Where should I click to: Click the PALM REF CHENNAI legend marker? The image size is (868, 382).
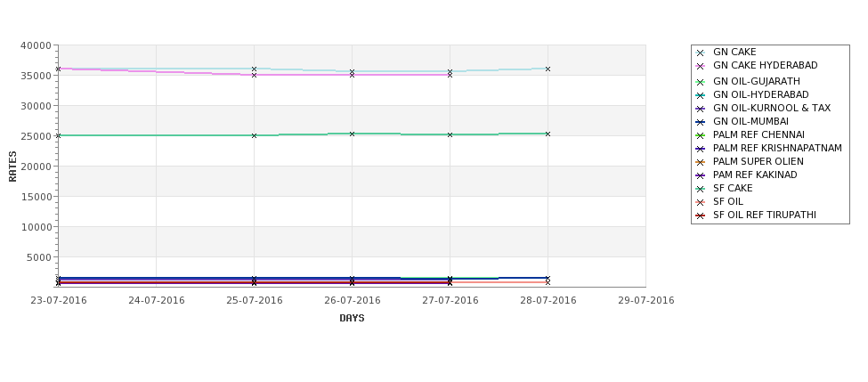point(701,135)
